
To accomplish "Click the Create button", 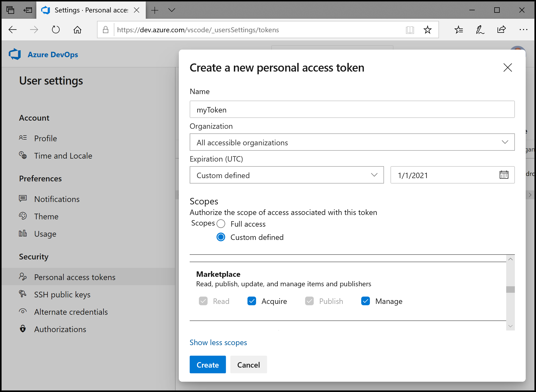I will pyautogui.click(x=208, y=365).
